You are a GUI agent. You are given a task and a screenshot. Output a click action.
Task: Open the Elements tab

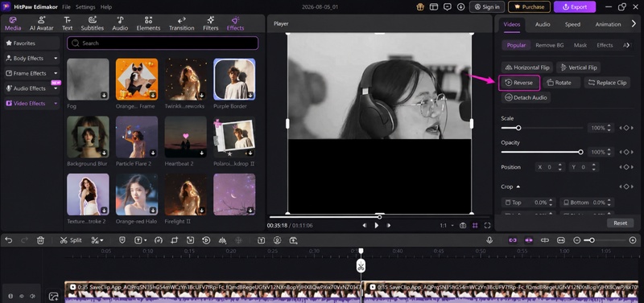(x=148, y=24)
